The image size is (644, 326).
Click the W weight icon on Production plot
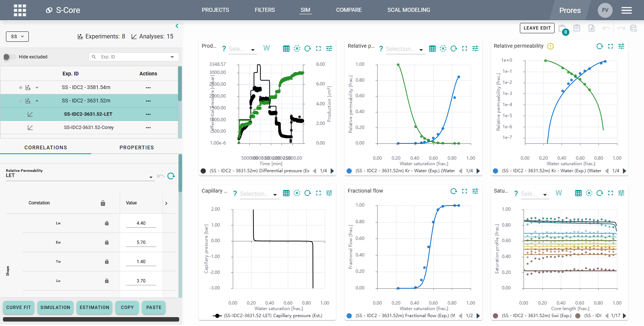click(x=266, y=48)
